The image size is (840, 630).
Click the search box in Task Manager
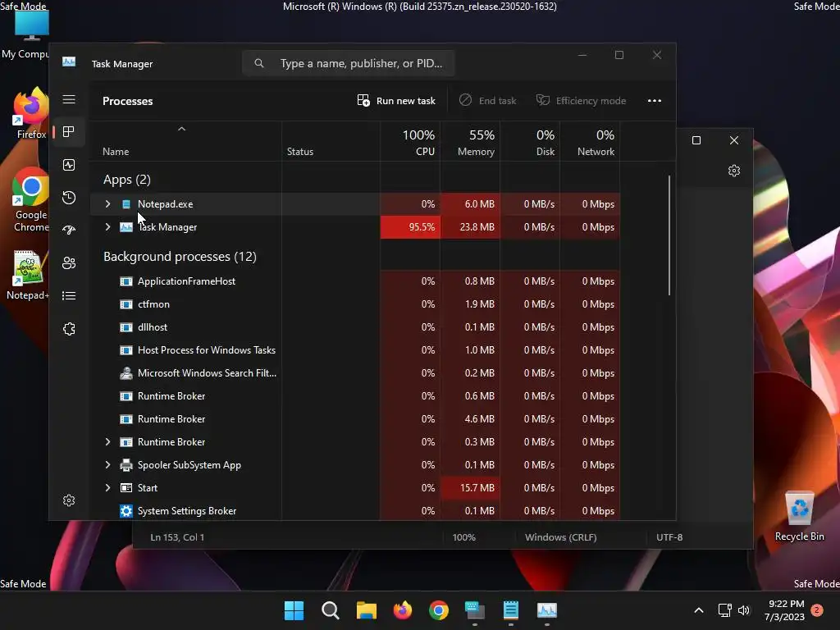click(x=348, y=63)
